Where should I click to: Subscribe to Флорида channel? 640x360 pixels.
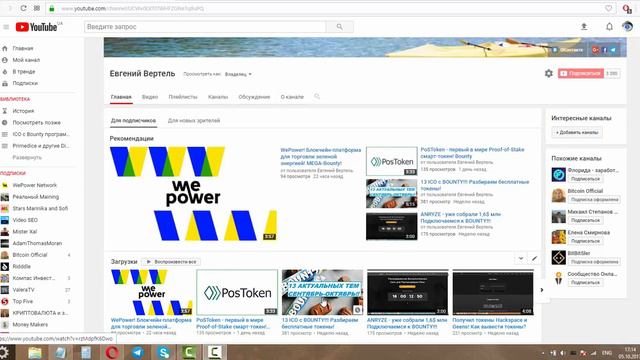coord(585,179)
